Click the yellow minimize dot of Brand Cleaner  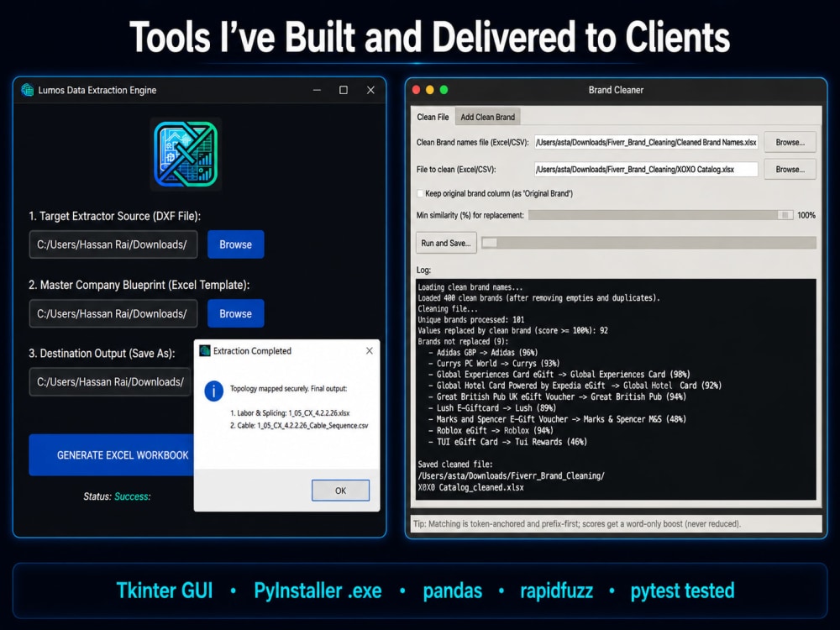click(429, 90)
